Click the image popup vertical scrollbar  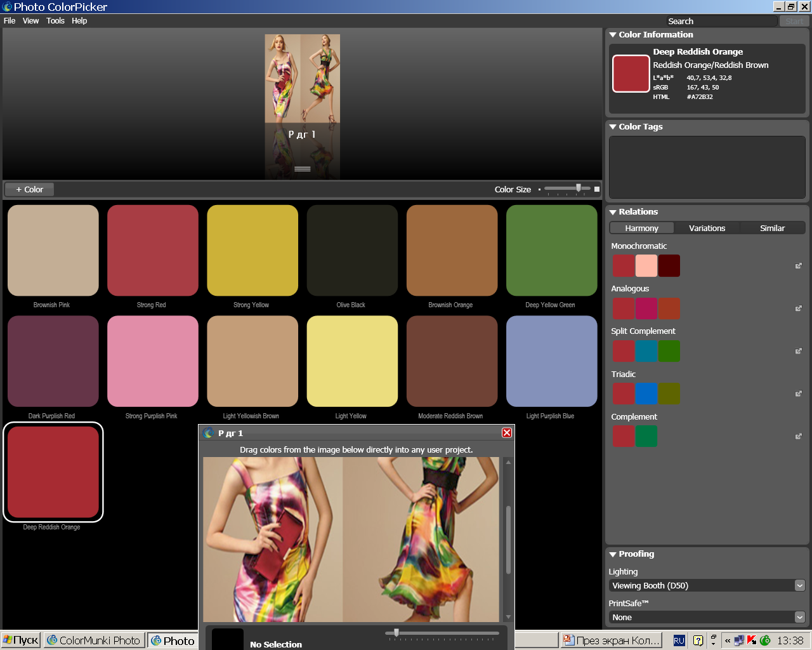508,539
